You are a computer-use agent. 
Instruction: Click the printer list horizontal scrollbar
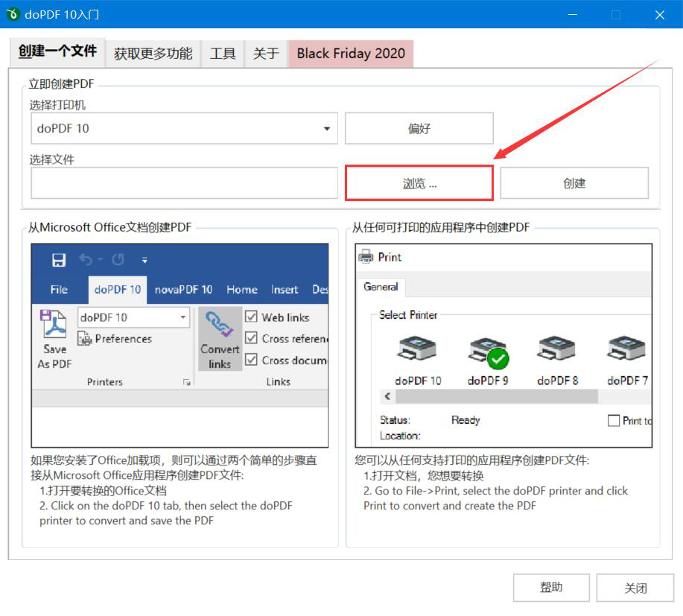[x=497, y=396]
